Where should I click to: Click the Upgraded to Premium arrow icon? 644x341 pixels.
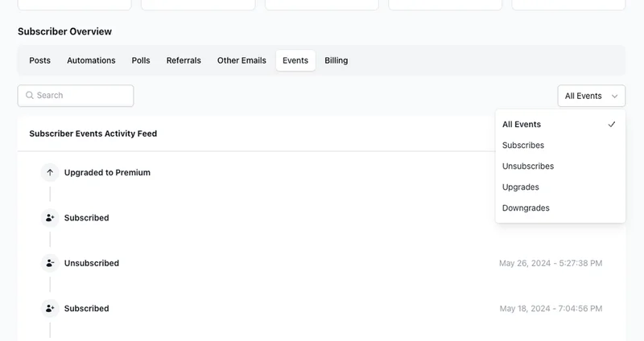[50, 172]
